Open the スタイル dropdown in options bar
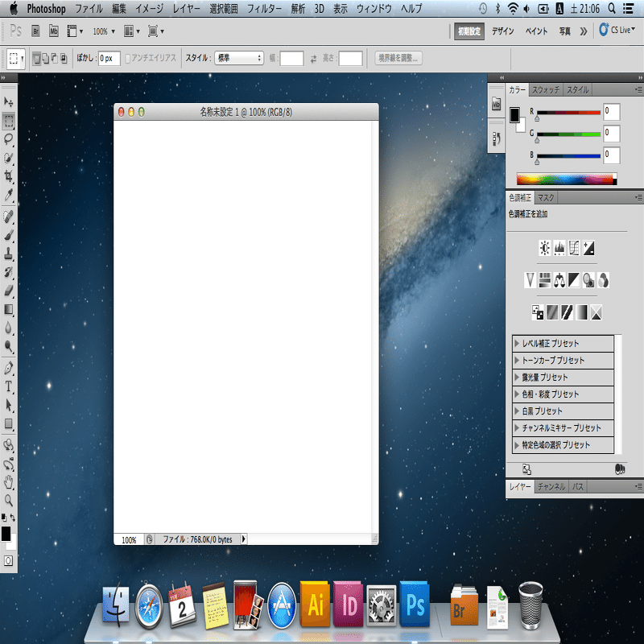 coord(238,58)
